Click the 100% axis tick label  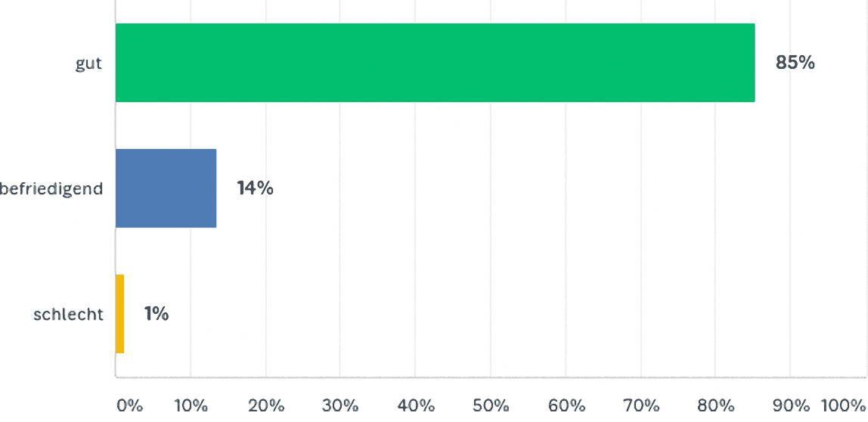pyautogui.click(x=843, y=406)
